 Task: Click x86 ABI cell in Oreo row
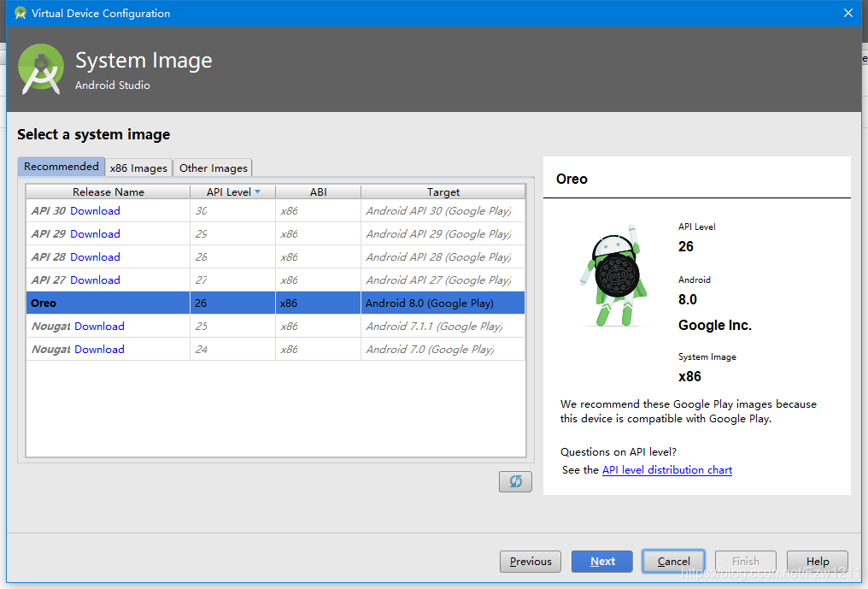click(x=319, y=303)
